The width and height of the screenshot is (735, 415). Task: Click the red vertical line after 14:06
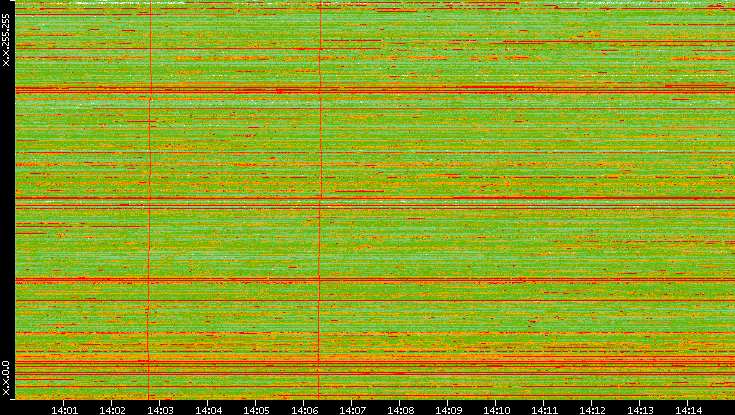320,200
